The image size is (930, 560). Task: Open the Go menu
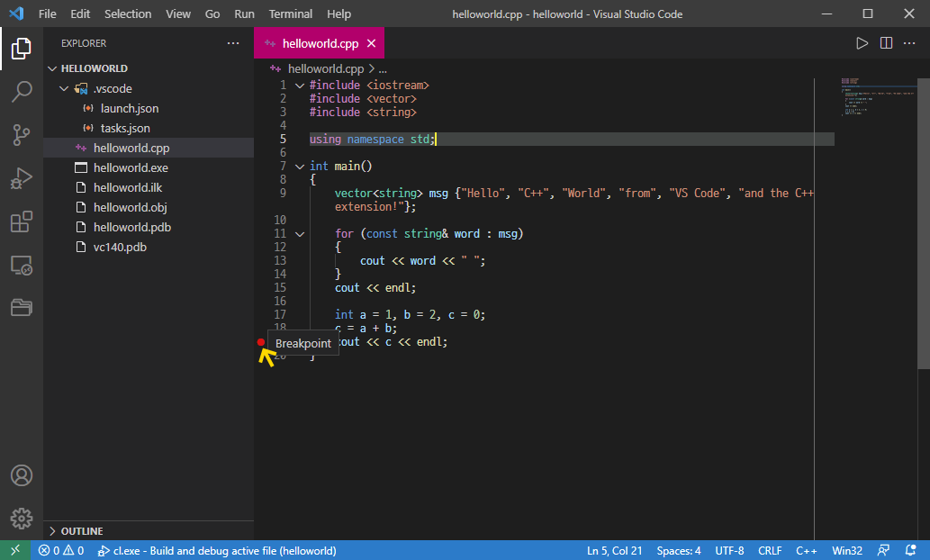pos(212,14)
